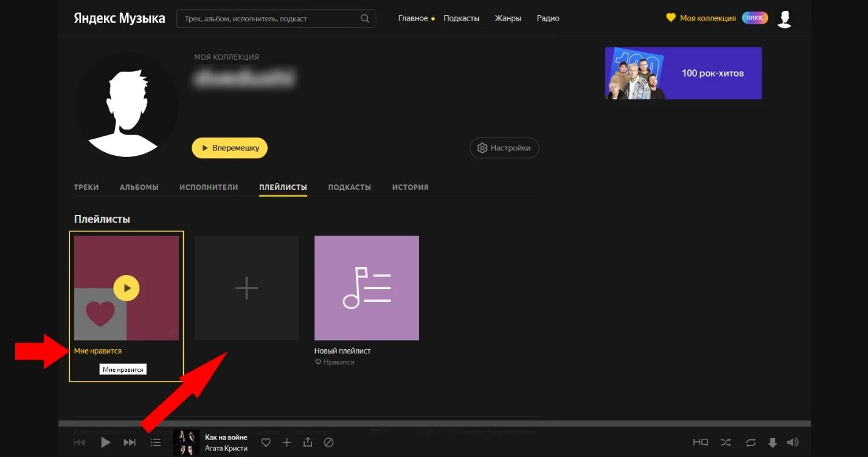
Task: Share the current track
Action: point(308,442)
